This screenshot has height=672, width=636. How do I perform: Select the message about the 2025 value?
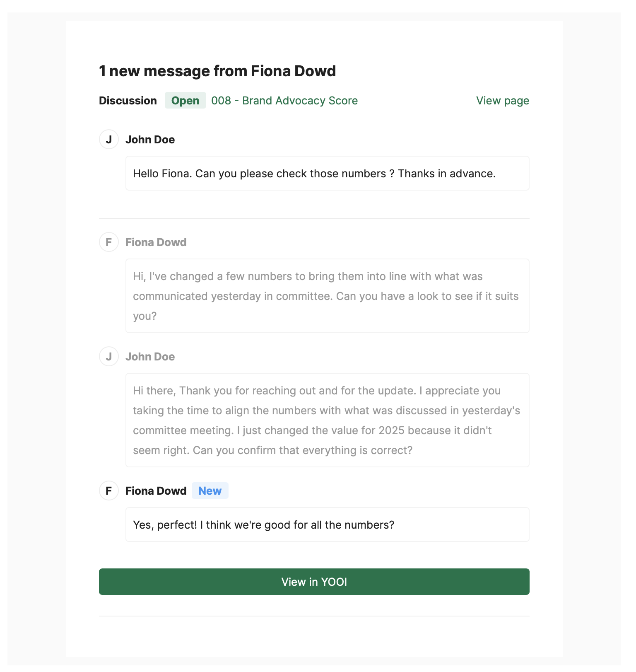point(327,420)
